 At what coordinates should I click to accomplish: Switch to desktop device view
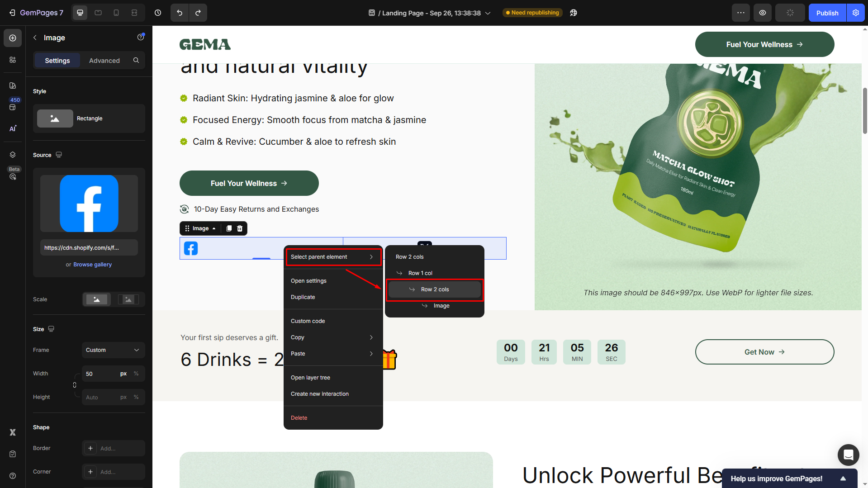click(x=80, y=13)
